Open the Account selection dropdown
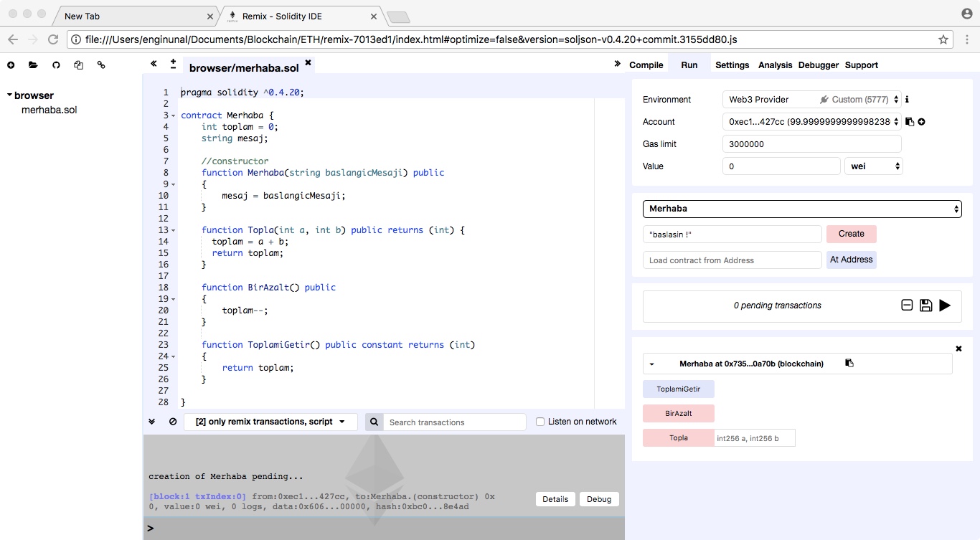 [811, 122]
